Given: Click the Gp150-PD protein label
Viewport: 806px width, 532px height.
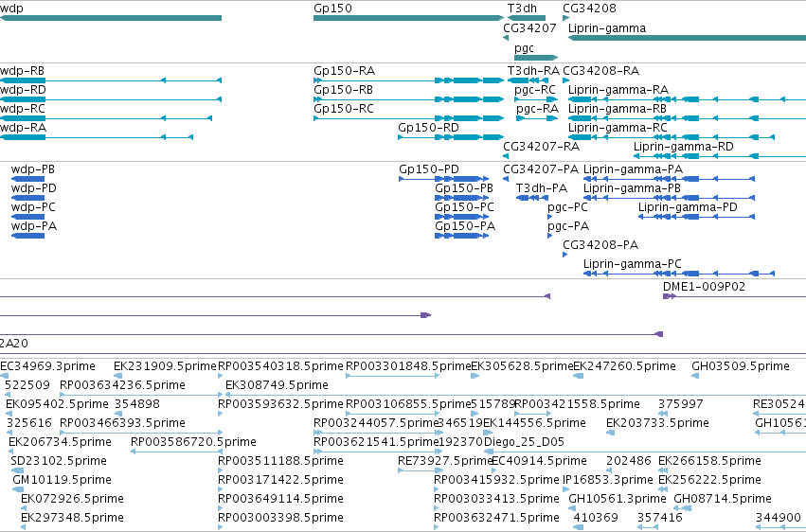Looking at the screenshot, I should pos(429,169).
